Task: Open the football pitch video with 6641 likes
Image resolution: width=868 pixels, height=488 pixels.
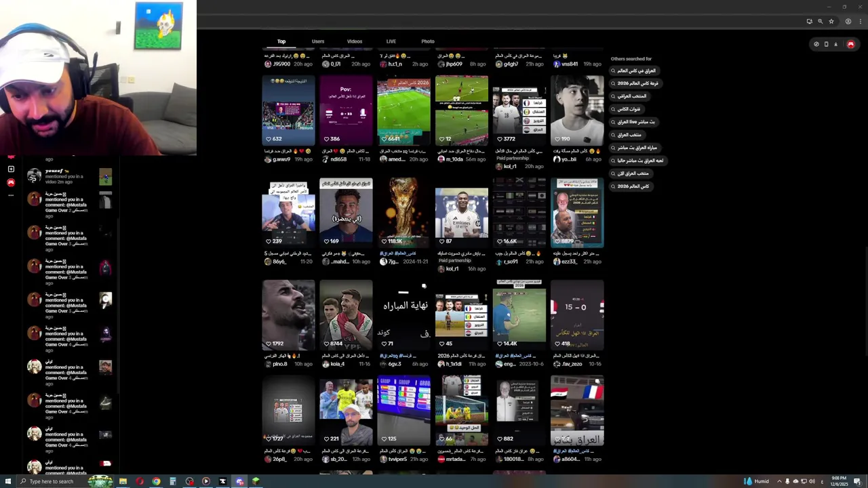Action: [x=403, y=110]
